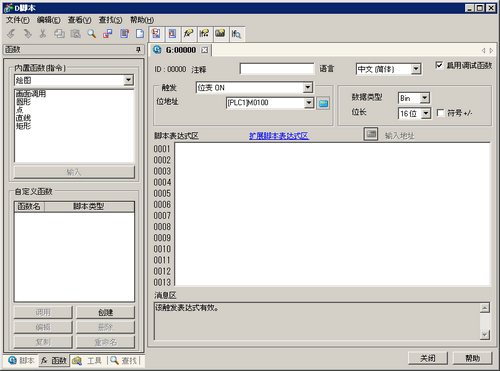The width and height of the screenshot is (500, 371).
Task: Select 矩形 in built-in function list
Action: tap(23, 126)
